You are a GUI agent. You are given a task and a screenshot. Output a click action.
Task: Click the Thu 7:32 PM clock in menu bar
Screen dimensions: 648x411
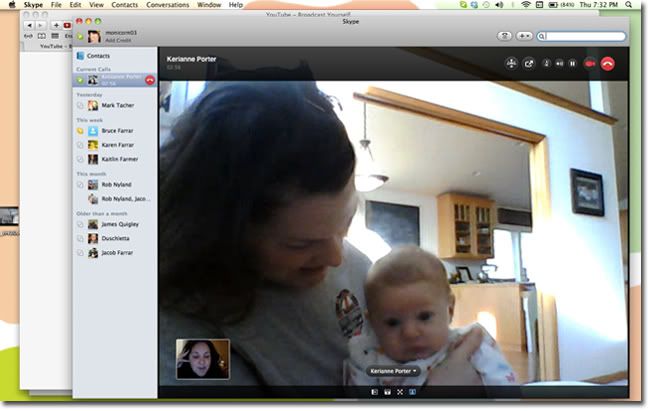coord(599,5)
